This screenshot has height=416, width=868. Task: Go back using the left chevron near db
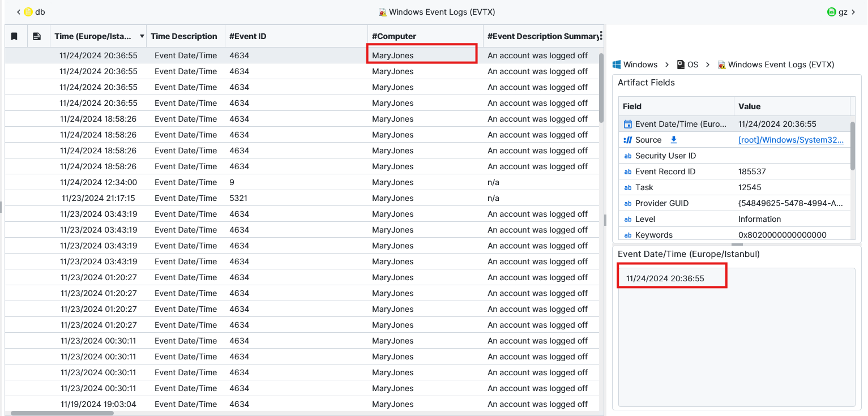(x=19, y=12)
